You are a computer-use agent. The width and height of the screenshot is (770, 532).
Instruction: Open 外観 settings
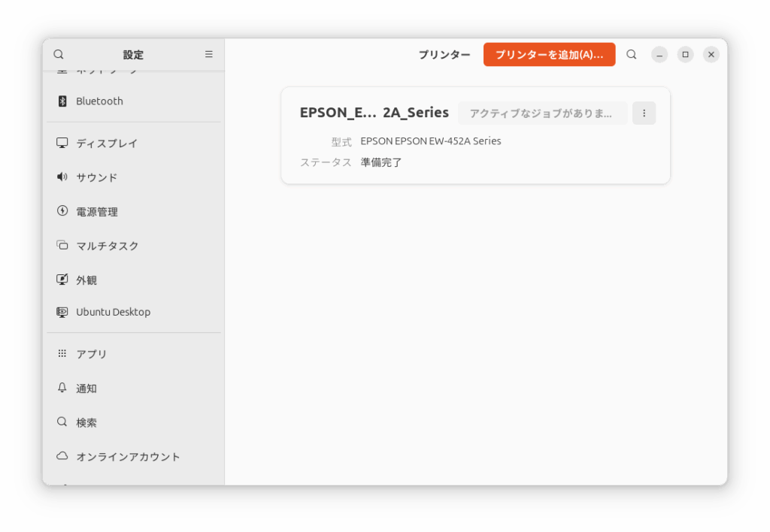pos(134,280)
